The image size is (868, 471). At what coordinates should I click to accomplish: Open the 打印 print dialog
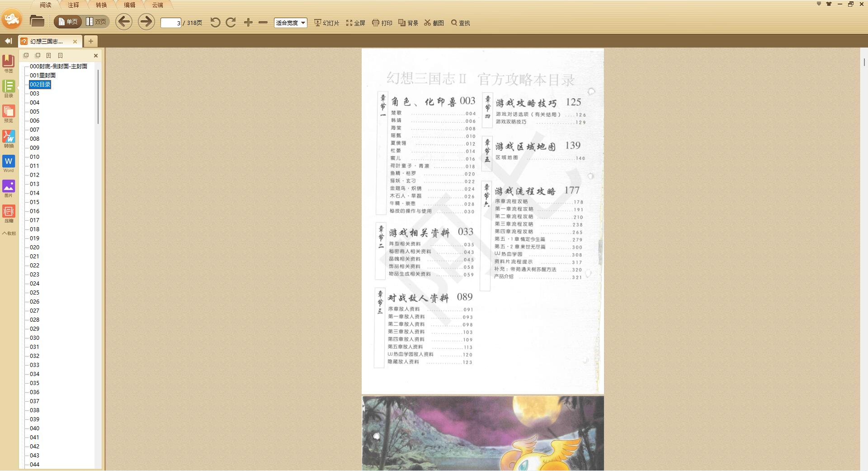(383, 23)
